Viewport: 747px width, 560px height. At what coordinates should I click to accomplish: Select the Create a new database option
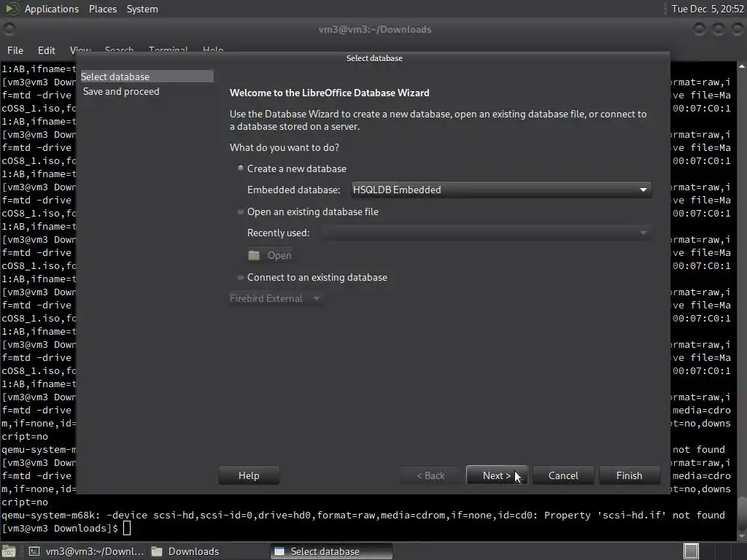292,168
